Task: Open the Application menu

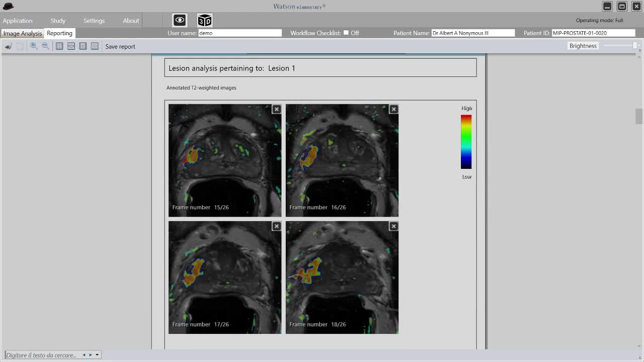Action: pos(18,21)
